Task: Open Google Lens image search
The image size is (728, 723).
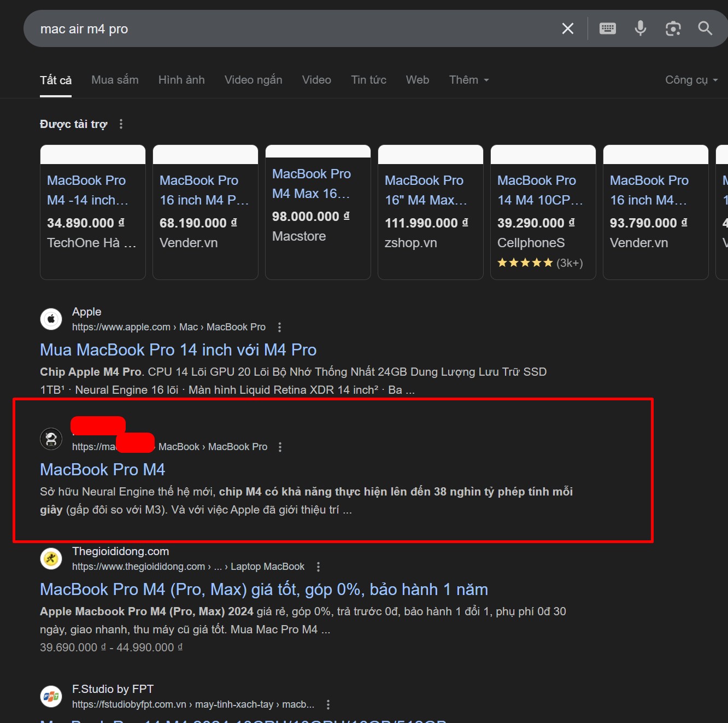Action: coord(673,28)
